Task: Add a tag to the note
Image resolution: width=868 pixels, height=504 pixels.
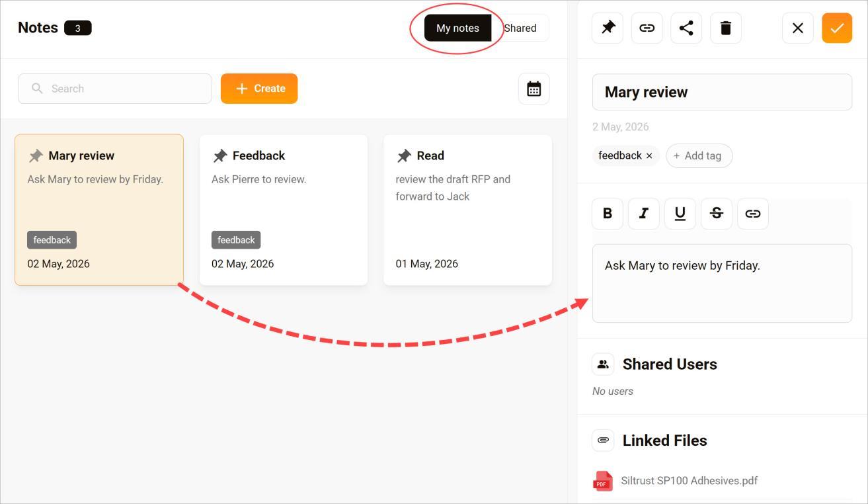Action: tap(699, 155)
